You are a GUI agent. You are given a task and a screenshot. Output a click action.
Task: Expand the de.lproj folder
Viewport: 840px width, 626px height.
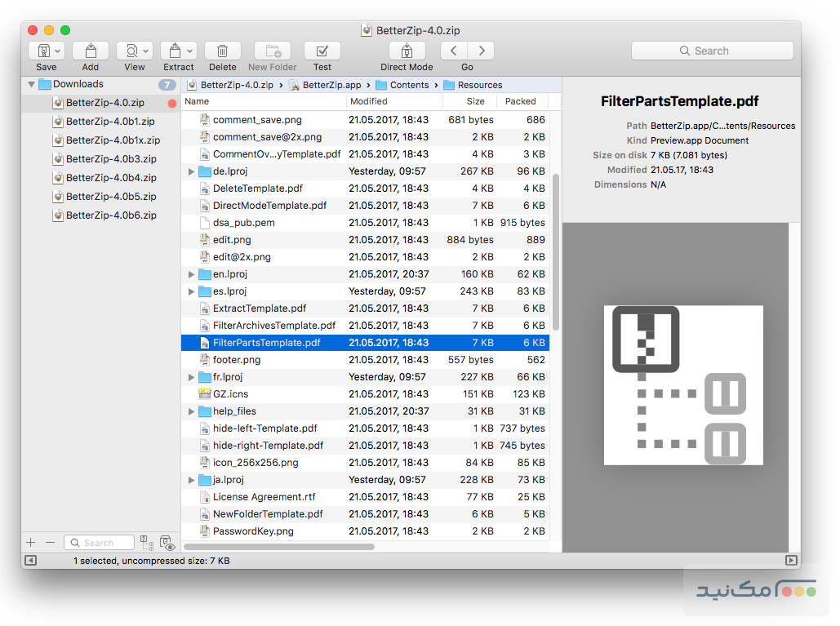pos(192,171)
